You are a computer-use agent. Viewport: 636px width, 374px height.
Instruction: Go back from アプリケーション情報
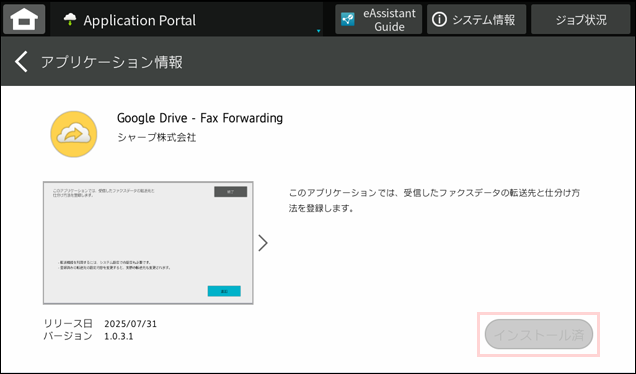coord(21,62)
